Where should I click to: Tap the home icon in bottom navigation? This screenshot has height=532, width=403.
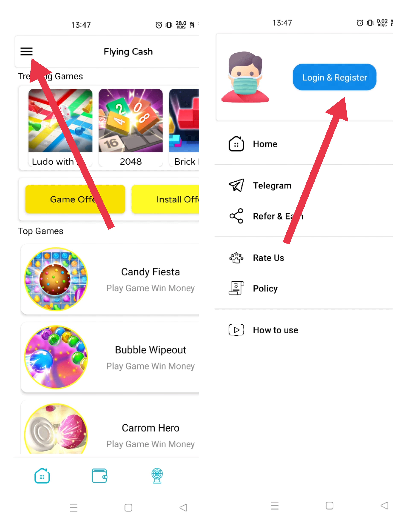point(42,476)
